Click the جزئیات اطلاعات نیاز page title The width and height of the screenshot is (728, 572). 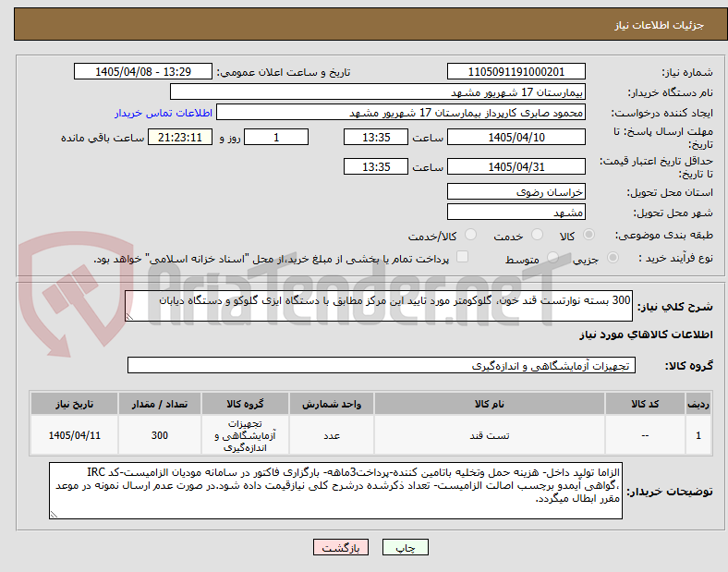point(660,25)
